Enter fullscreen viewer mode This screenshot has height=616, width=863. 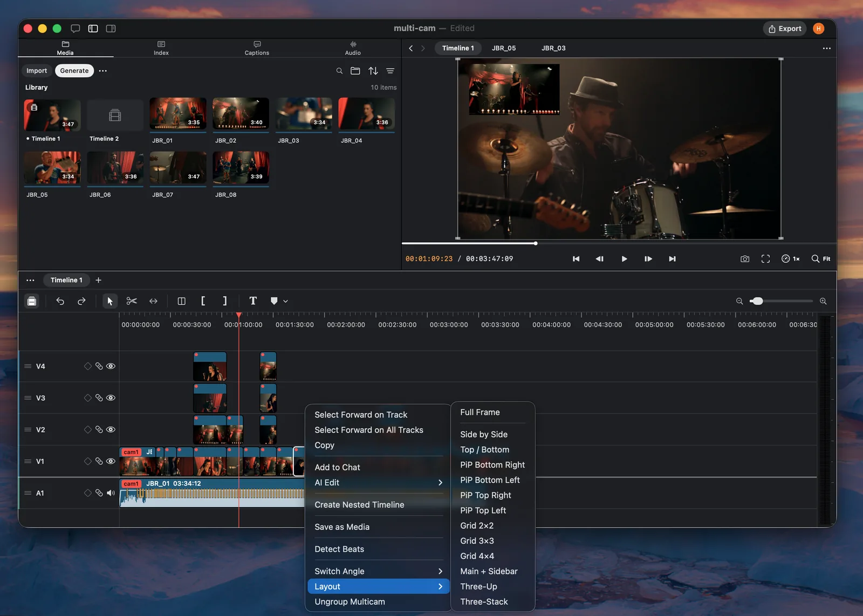(765, 259)
